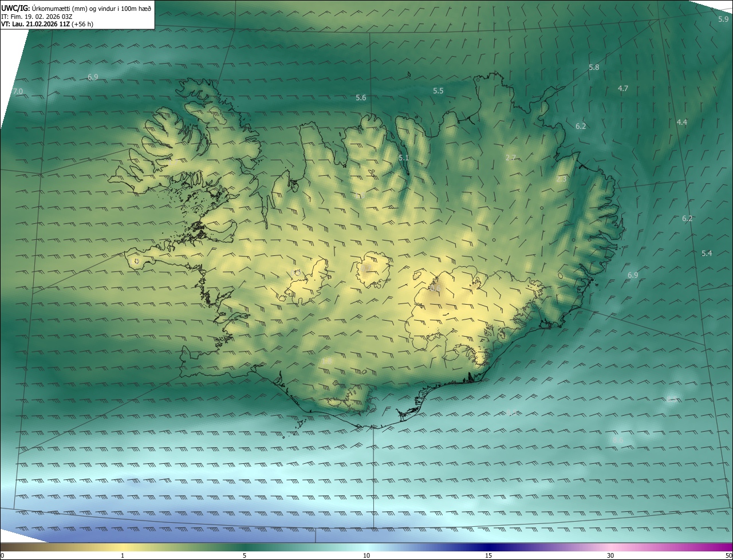Click the UWC/IG map title line
Image resolution: width=733 pixels, height=560 pixels.
[76, 9]
